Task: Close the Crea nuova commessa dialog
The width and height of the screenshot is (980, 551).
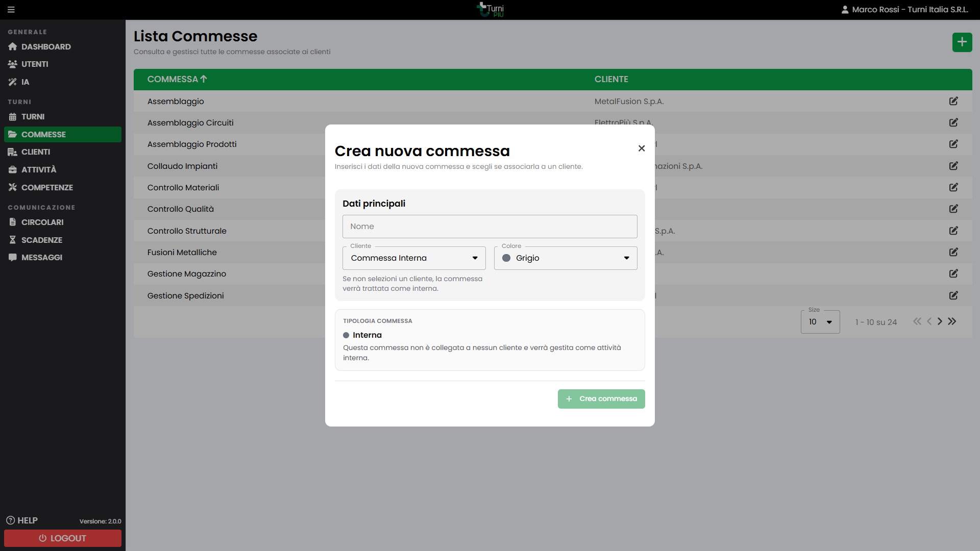Action: tap(642, 148)
